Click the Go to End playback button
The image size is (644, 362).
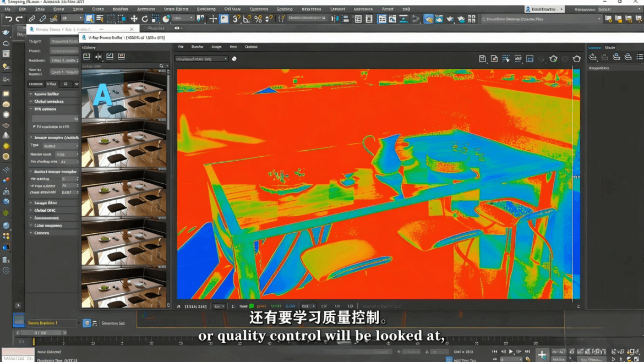click(x=528, y=352)
